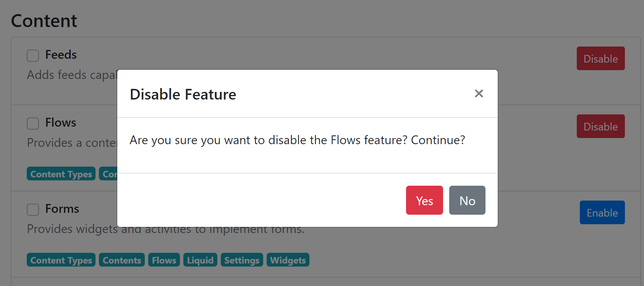This screenshot has height=286, width=644.
Task: Cancel the dialog by clicking No
Action: point(467,200)
